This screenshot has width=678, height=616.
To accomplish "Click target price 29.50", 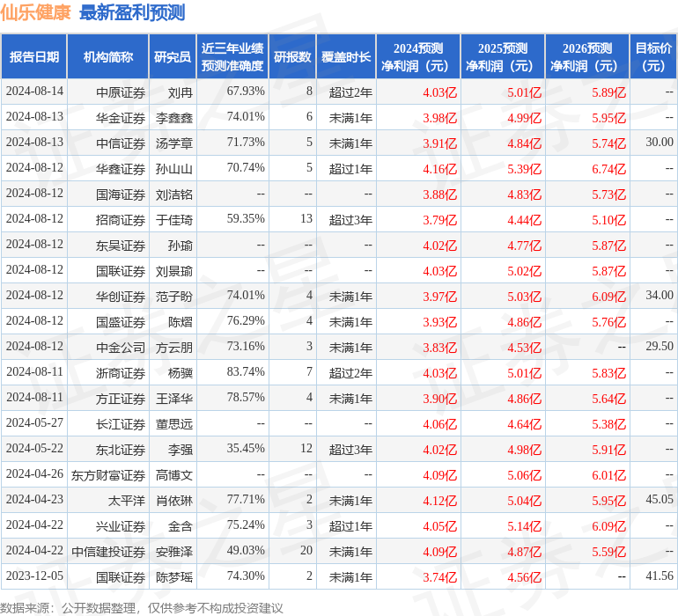I will (660, 346).
